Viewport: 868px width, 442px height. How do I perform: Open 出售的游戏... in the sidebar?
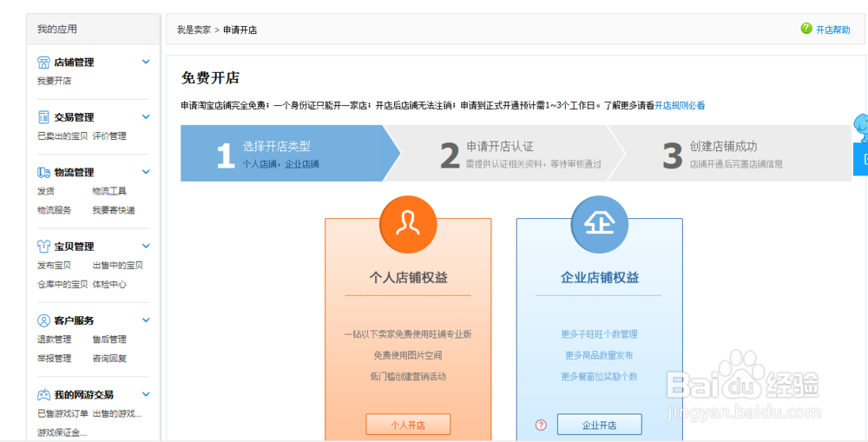point(117,413)
